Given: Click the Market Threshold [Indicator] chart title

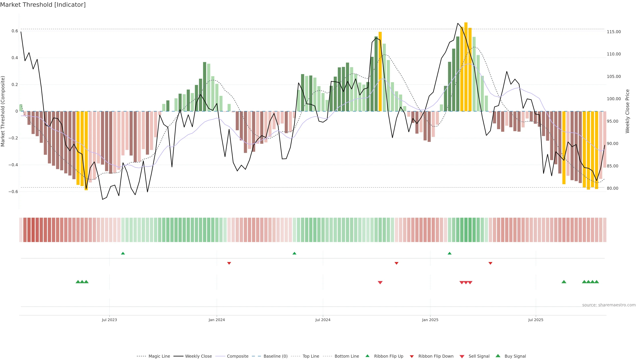Looking at the screenshot, I should [x=43, y=5].
